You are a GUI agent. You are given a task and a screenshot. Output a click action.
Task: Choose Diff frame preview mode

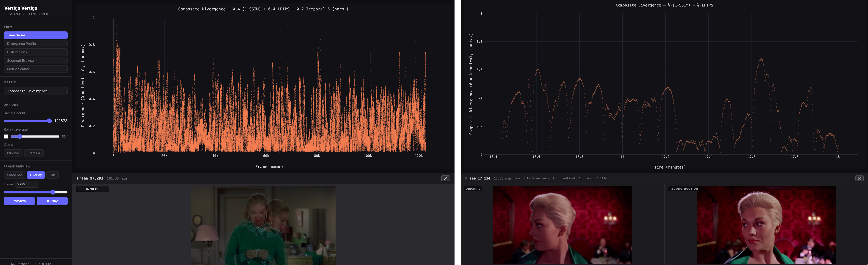click(53, 175)
